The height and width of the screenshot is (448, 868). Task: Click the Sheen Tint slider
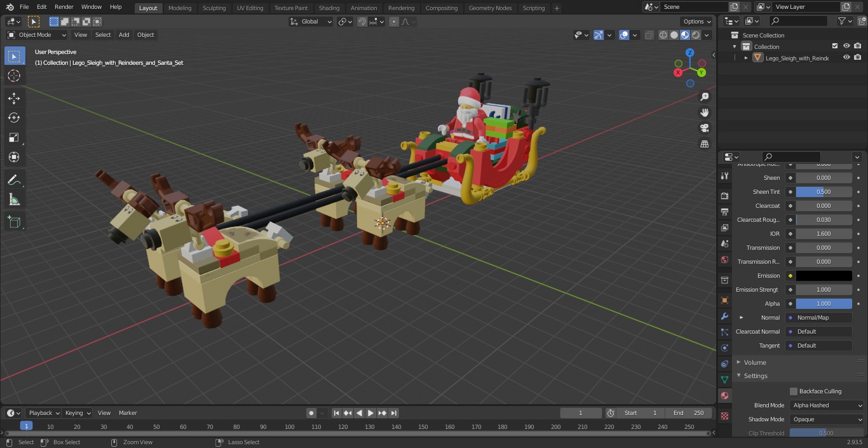click(x=824, y=192)
